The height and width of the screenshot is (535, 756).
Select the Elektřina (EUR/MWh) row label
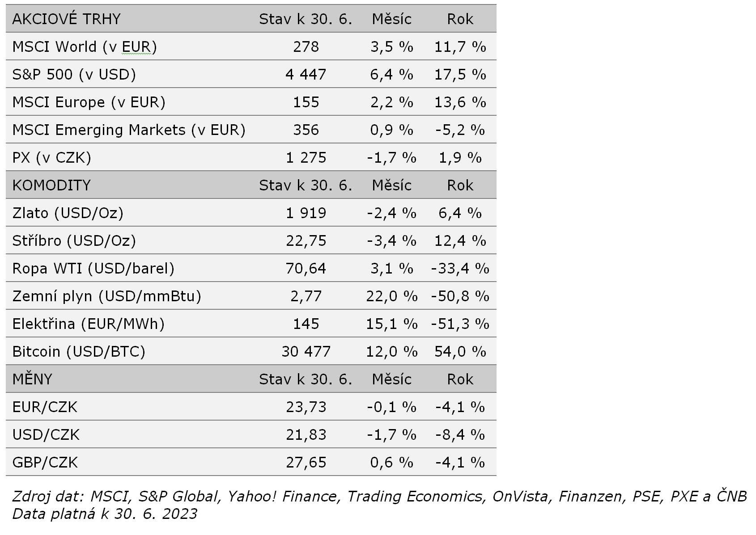(x=88, y=324)
